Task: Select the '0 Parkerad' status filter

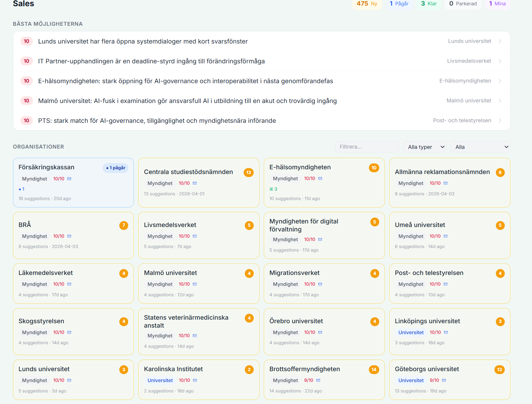Action: (463, 4)
